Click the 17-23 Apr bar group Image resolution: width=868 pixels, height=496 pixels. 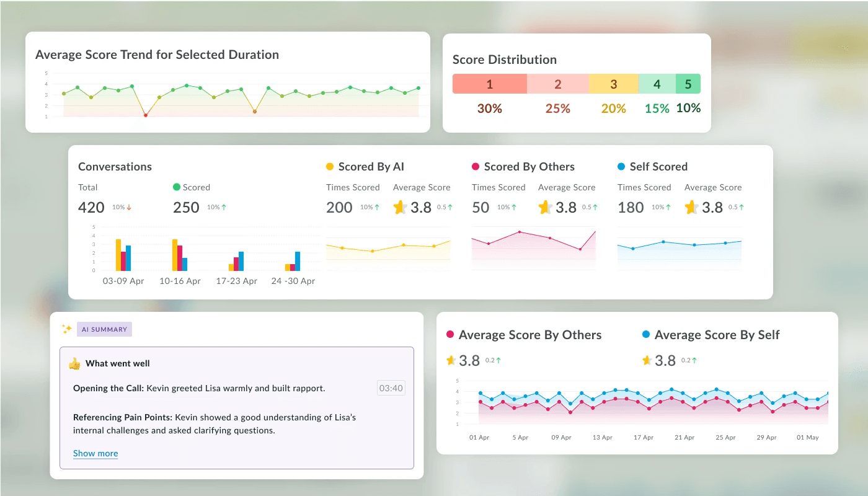click(236, 261)
